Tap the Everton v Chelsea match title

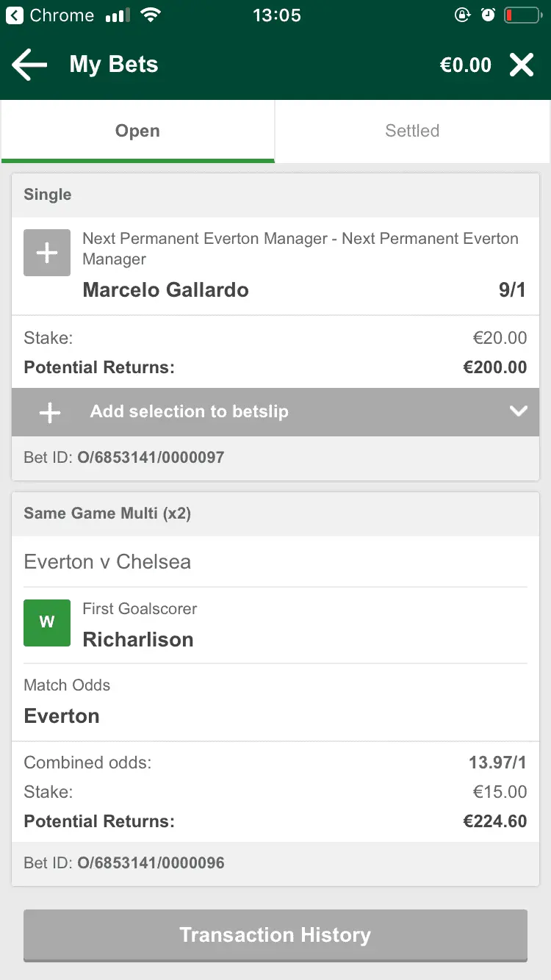click(107, 562)
